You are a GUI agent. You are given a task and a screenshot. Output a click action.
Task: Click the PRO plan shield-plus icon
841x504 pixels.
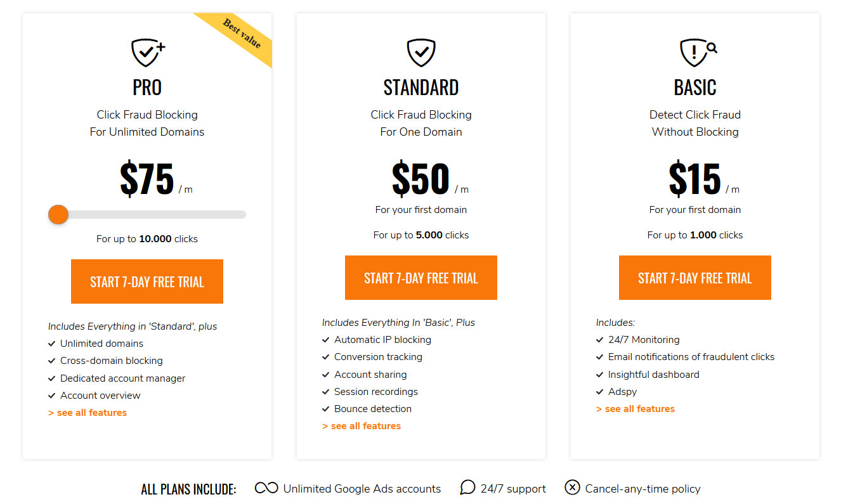pos(148,53)
